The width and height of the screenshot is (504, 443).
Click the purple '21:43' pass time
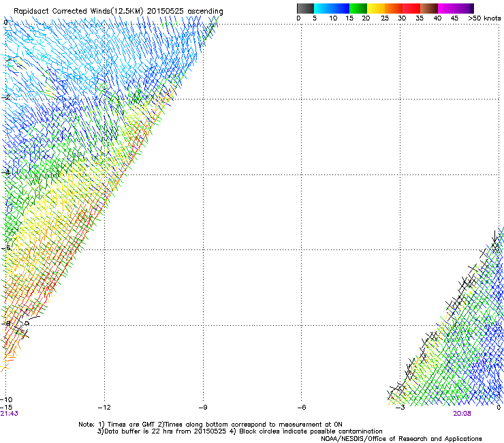click(x=10, y=414)
